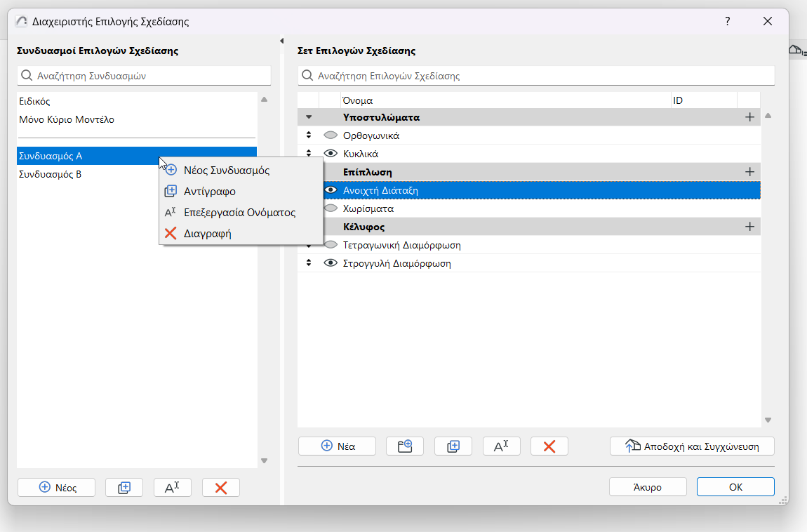
Task: Toggle eye for Στρογγυλή Διαμόρφωση
Action: point(331,264)
